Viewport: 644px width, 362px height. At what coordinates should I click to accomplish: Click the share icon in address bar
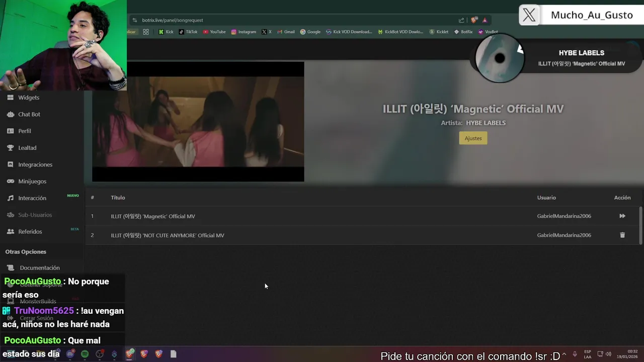pyautogui.click(x=461, y=20)
